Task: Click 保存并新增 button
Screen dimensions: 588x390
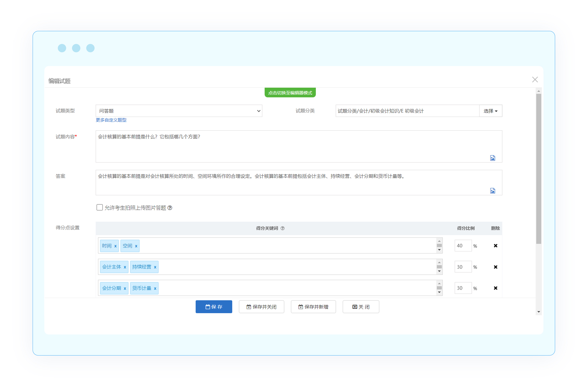Action: [313, 307]
